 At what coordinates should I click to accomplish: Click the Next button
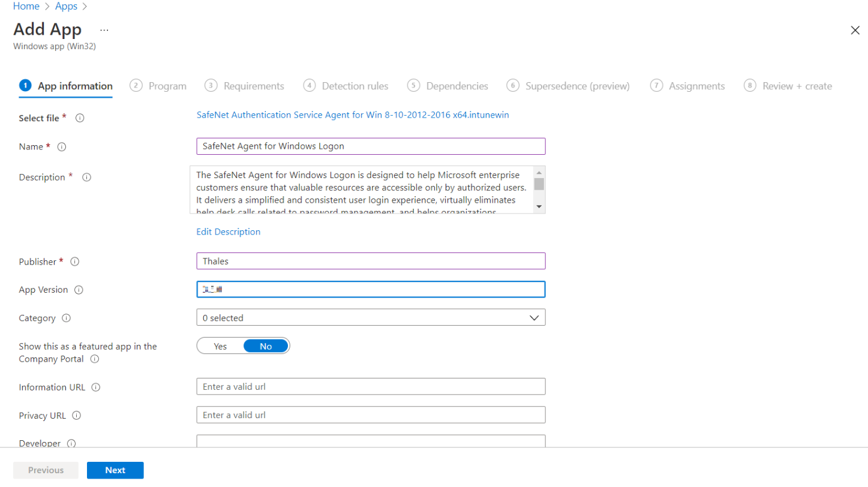coord(115,470)
